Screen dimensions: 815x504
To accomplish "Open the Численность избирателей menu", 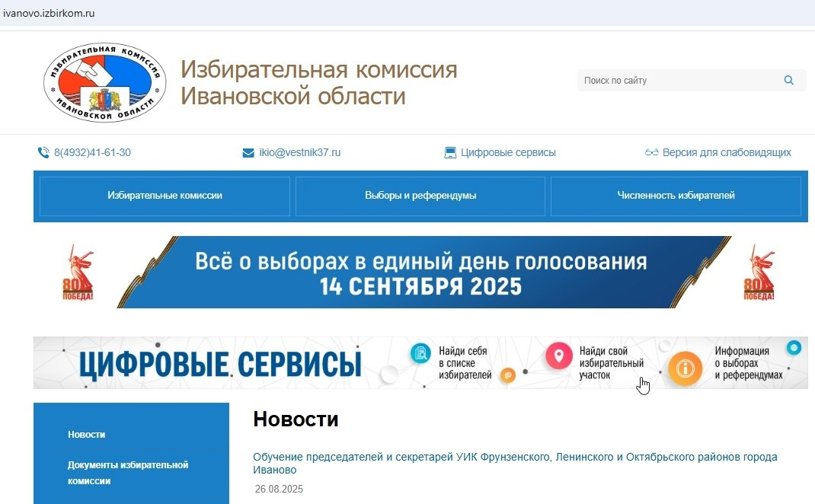I will click(676, 196).
